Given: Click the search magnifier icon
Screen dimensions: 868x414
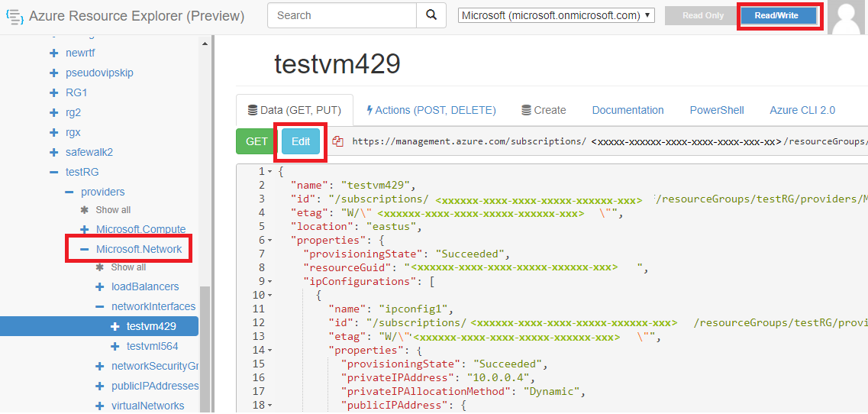Looking at the screenshot, I should tap(431, 15).
